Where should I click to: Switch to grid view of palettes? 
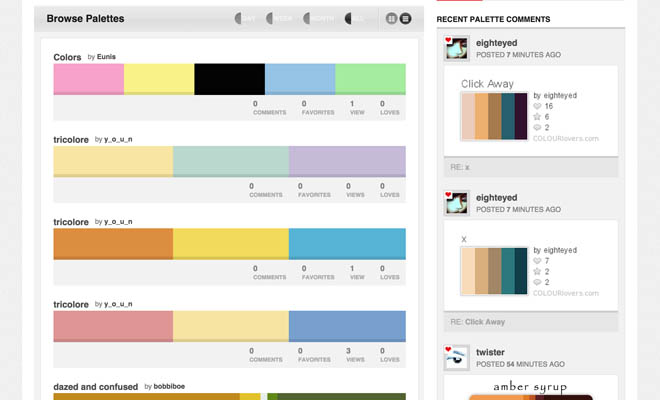click(x=391, y=19)
